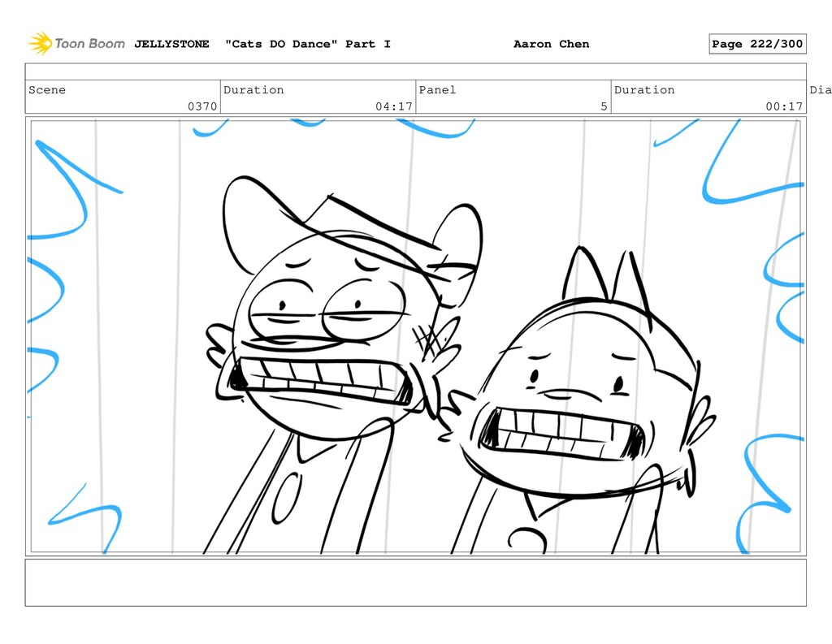
Task: Click the Page 222/300 box
Action: pyautogui.click(x=757, y=44)
